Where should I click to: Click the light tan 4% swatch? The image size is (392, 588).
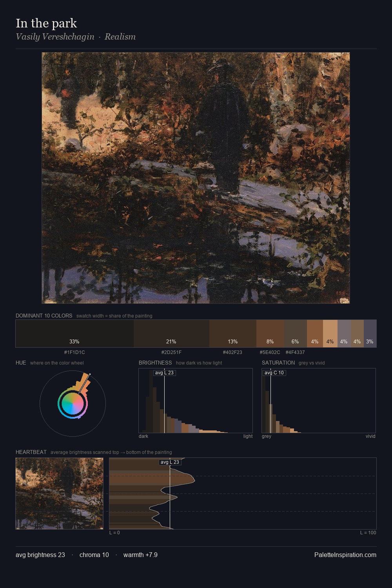pos(330,334)
